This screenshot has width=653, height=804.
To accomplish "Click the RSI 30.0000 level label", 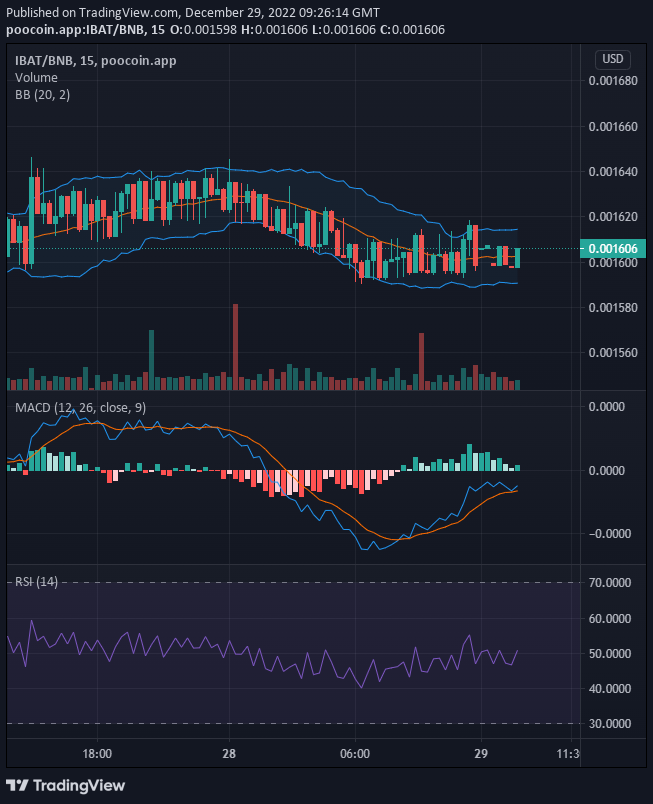I will (x=610, y=724).
